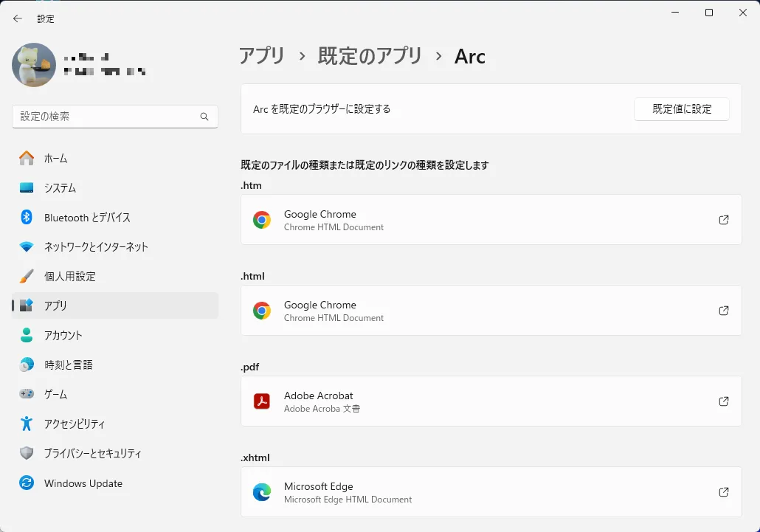The width and height of the screenshot is (760, 532).
Task: Click external-link icon in .xhtml row
Action: [724, 491]
